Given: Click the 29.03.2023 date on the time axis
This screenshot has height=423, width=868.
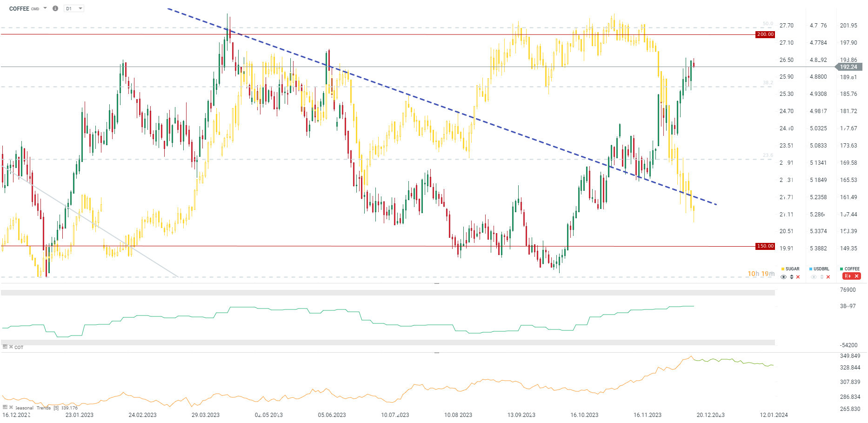Looking at the screenshot, I should tap(206, 415).
